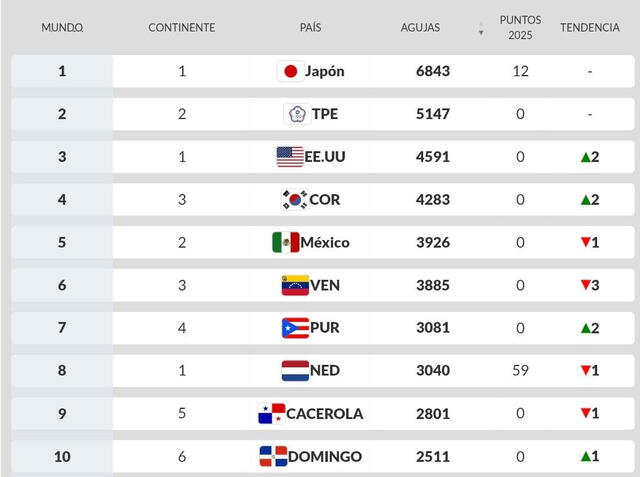Click the Continente column header
Image resolution: width=640 pixels, height=477 pixels.
181,28
